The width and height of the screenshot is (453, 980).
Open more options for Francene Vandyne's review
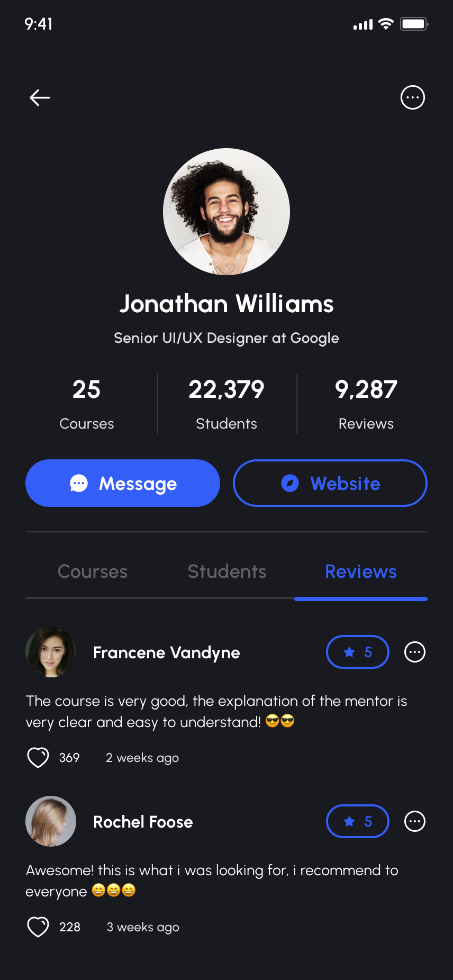coord(415,652)
